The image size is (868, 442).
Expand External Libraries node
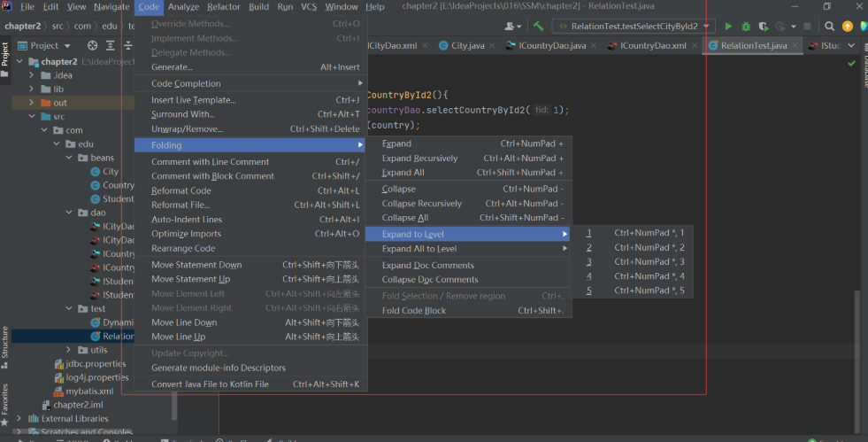(19, 419)
